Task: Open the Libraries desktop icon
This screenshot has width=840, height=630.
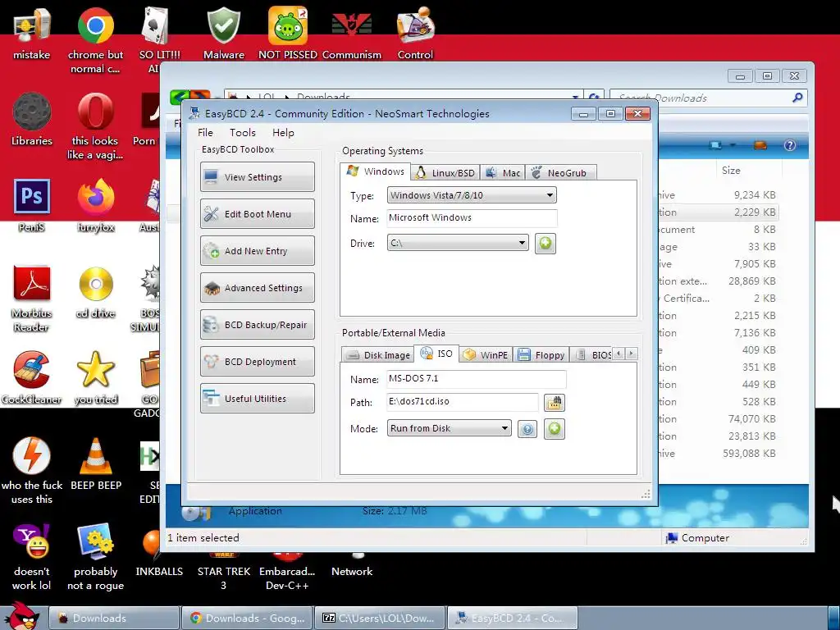Action: (x=32, y=120)
